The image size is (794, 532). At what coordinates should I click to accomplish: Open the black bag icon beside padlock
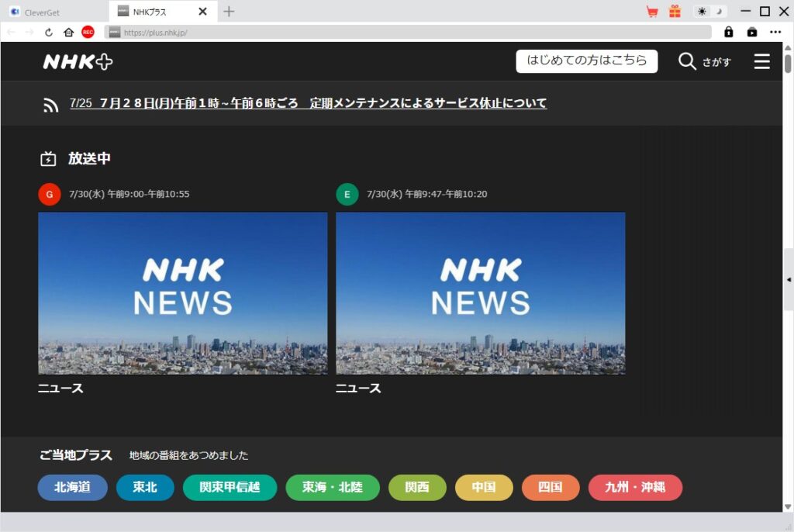point(752,32)
